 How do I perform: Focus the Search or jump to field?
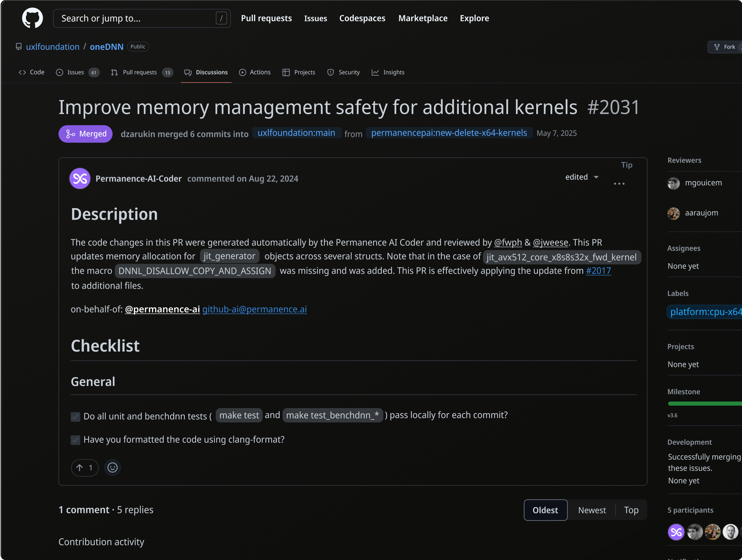[142, 18]
